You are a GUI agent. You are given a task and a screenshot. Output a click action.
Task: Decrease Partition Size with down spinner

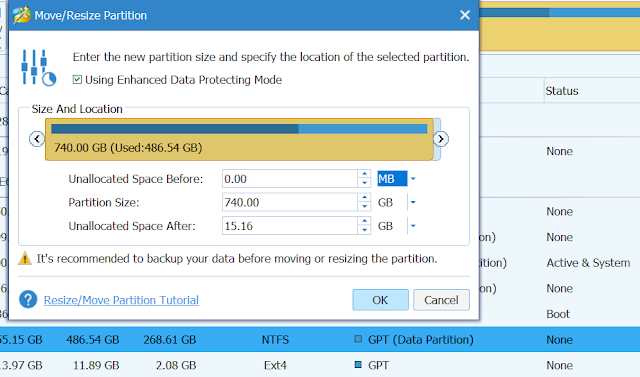click(x=364, y=207)
